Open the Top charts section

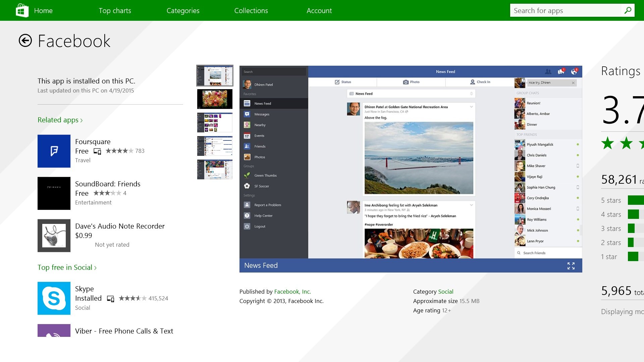(115, 10)
